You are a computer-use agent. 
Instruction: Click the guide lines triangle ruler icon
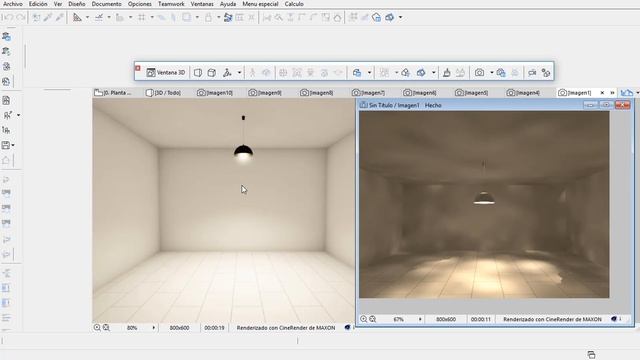(77, 18)
